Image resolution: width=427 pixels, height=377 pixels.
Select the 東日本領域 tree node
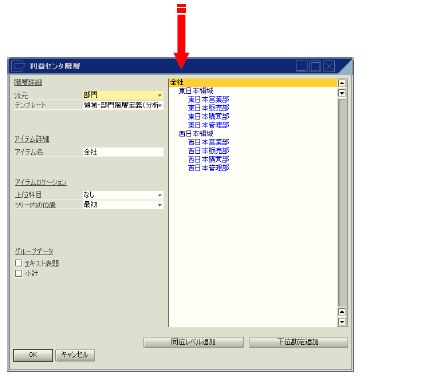coord(196,91)
